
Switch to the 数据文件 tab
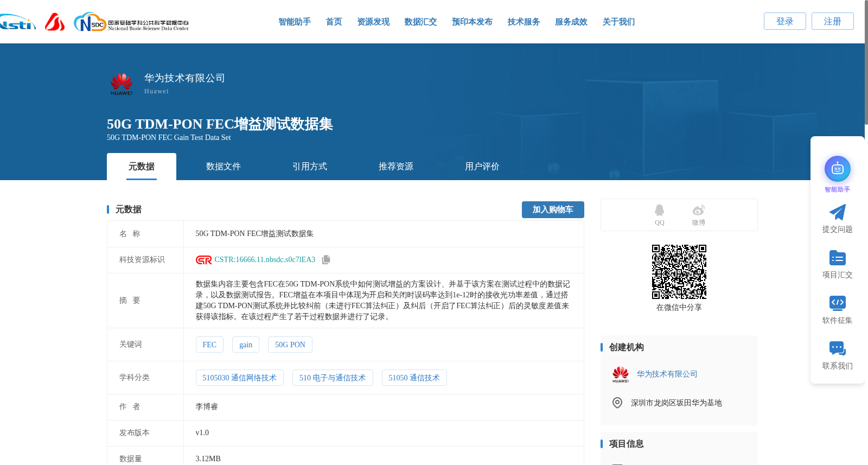tap(224, 167)
